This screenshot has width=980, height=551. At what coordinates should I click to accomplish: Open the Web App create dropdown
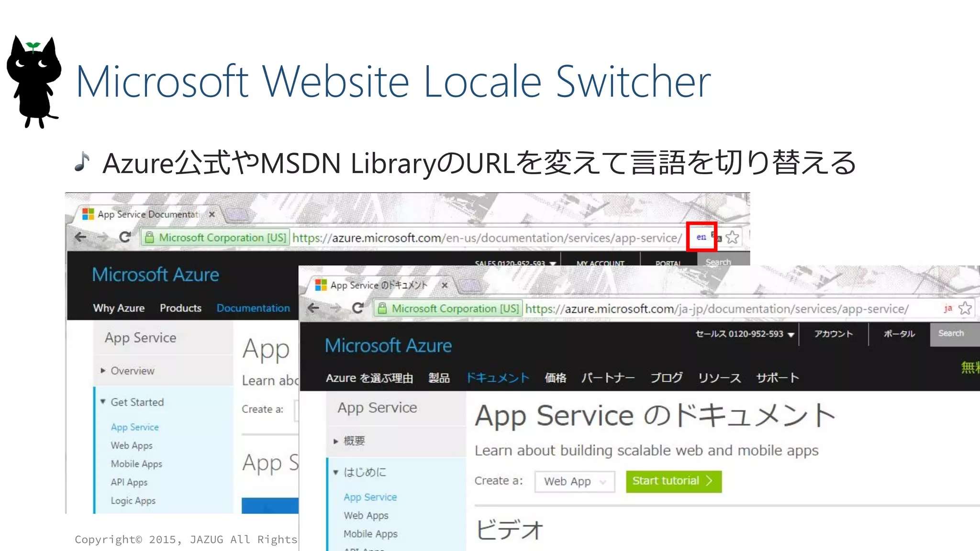pyautogui.click(x=575, y=482)
